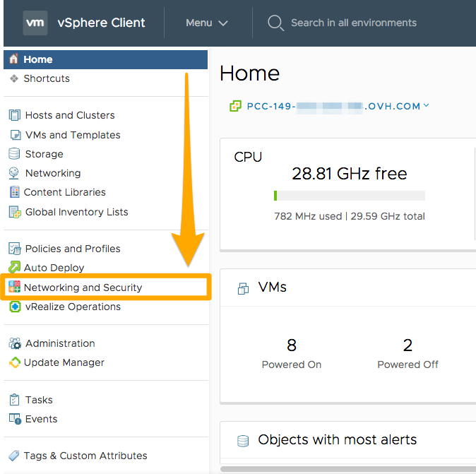476x474 pixels.
Task: Click the vm logo in the header
Action: [35, 23]
